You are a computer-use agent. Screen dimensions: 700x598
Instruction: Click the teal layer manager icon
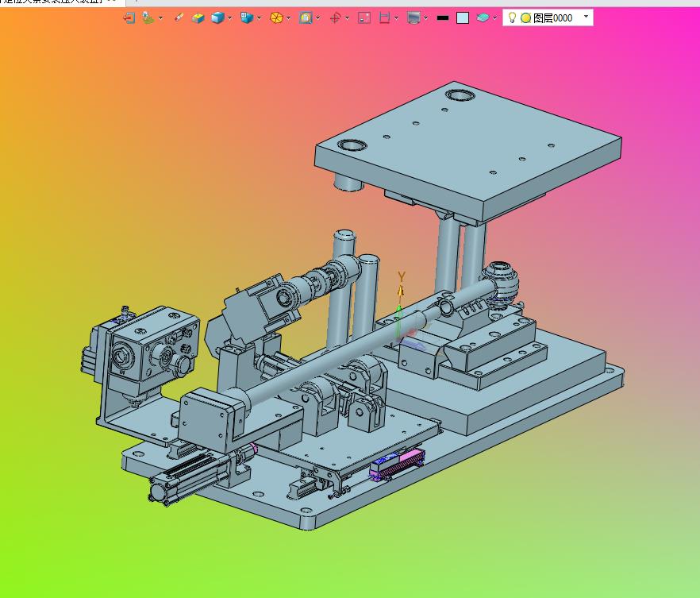[x=483, y=17]
